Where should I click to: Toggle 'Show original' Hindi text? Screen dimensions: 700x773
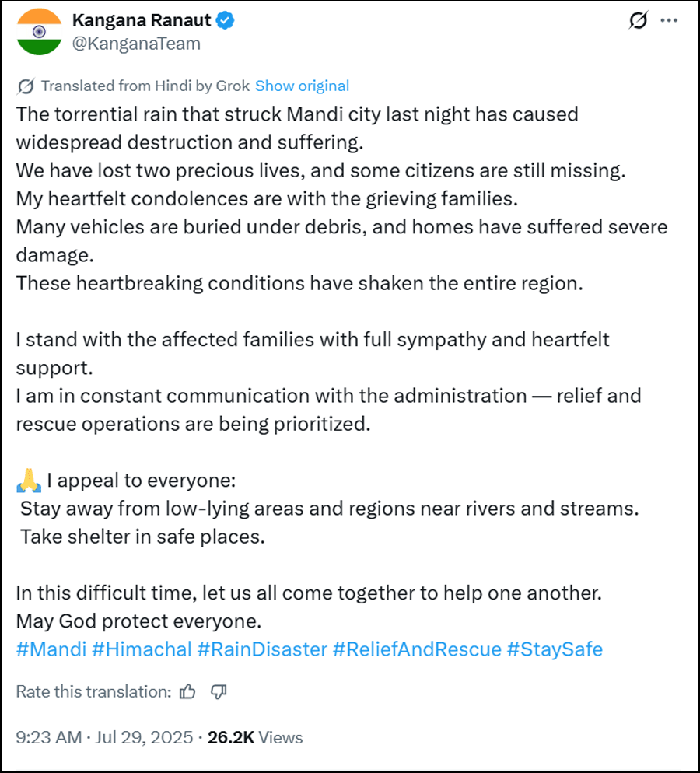(302, 86)
